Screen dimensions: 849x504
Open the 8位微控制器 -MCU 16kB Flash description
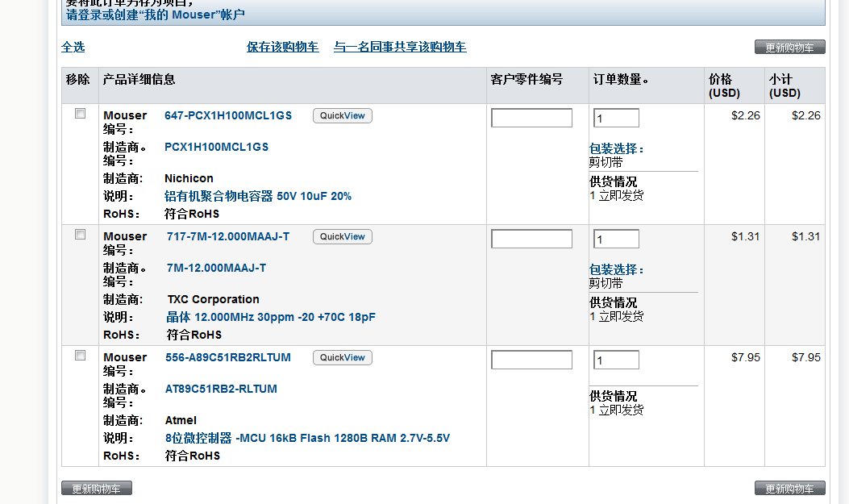[307, 438]
